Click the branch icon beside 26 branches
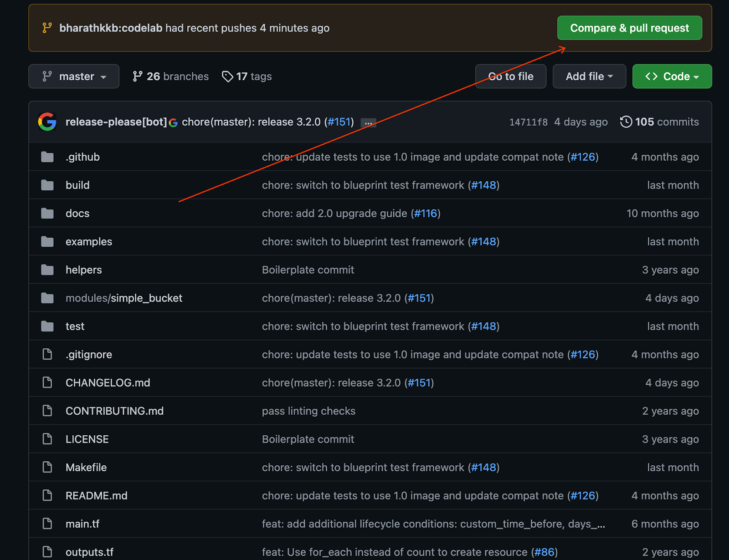The width and height of the screenshot is (729, 560). (137, 76)
